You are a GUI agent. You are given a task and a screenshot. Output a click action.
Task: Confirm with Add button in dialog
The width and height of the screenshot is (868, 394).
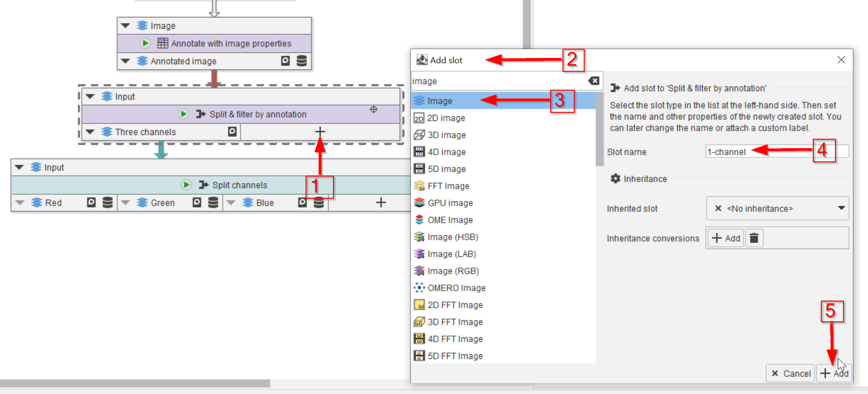[x=834, y=373]
